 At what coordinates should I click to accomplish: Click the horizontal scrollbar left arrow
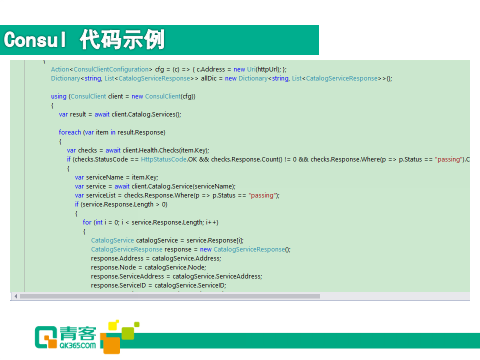click(x=16, y=296)
